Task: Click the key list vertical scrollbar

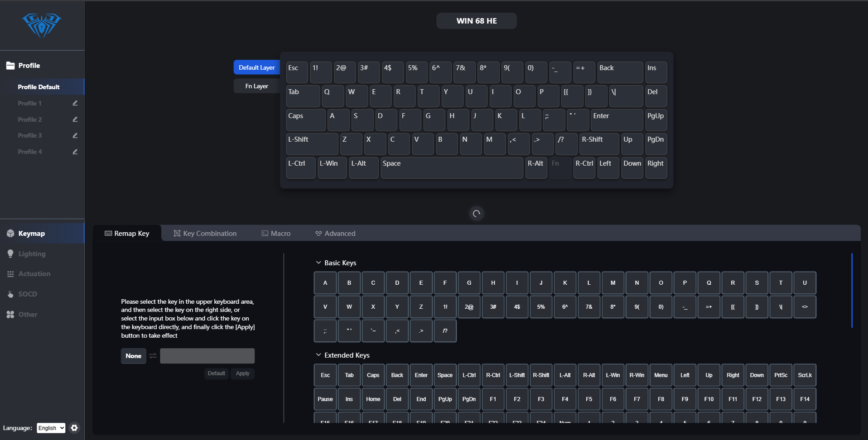Action: (x=852, y=291)
